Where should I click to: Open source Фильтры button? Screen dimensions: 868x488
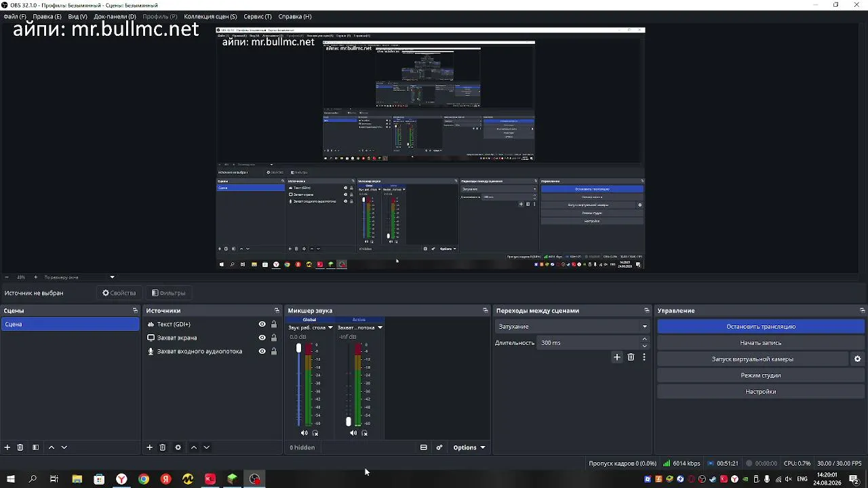tap(168, 293)
